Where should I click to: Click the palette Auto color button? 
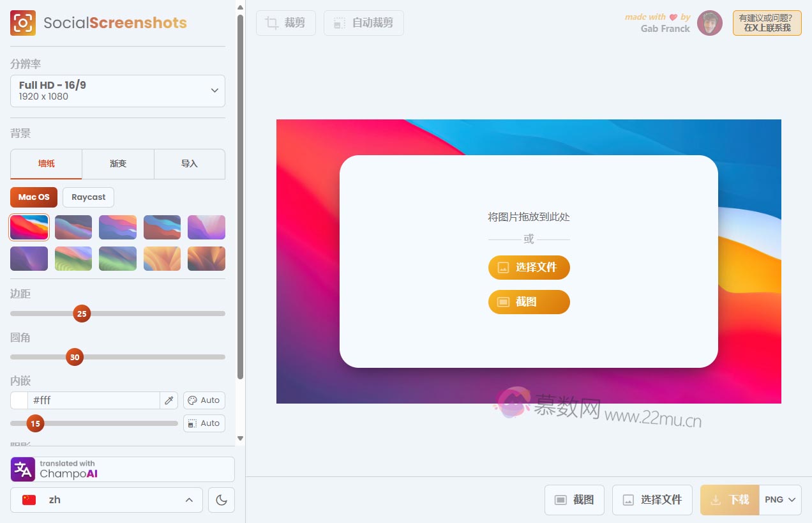pyautogui.click(x=204, y=400)
